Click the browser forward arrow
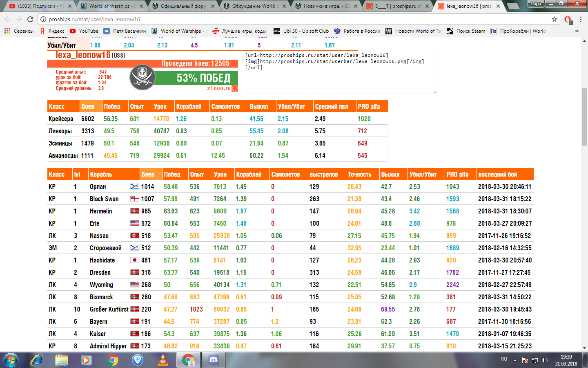This screenshot has width=588, height=368. [19, 19]
